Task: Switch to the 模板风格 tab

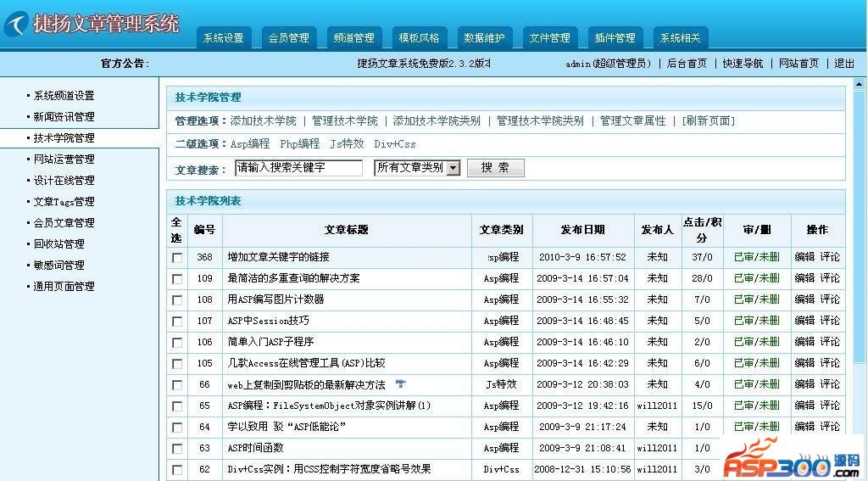Action: point(419,38)
